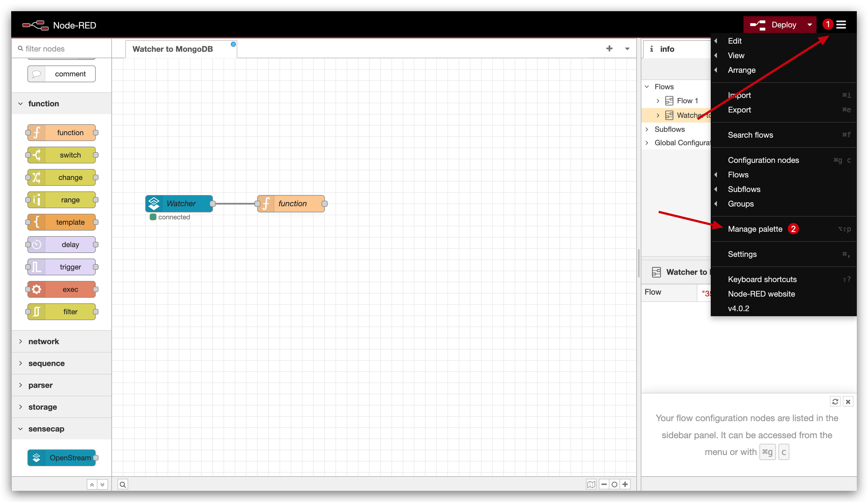This screenshot has height=502, width=868.
Task: Select the exec node in palette
Action: (62, 289)
